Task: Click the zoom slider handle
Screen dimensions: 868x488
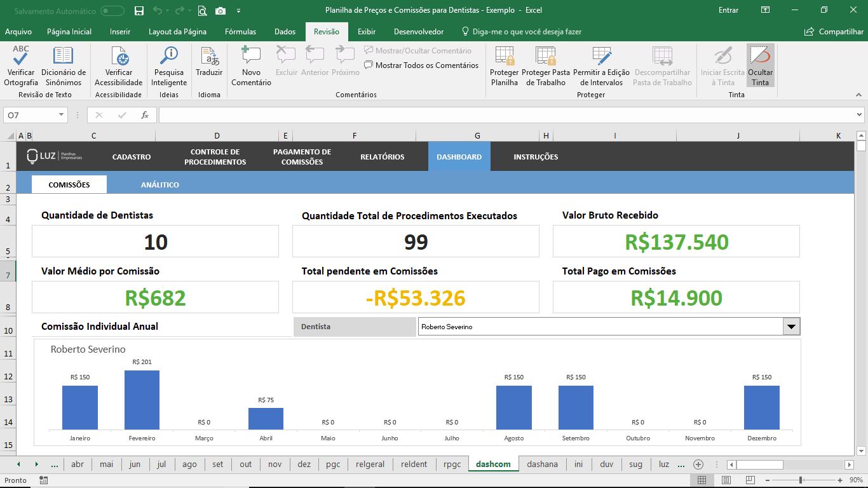Action: (801, 480)
